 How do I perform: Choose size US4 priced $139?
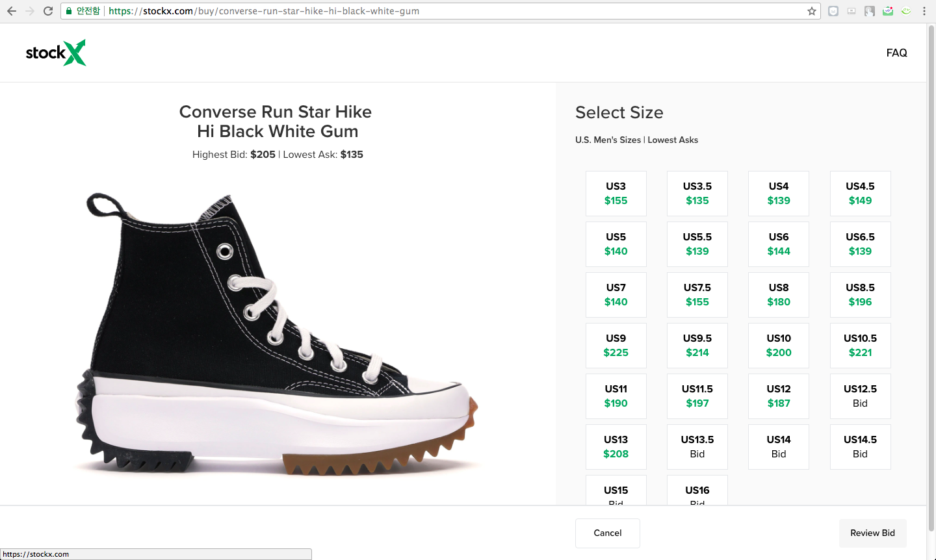pyautogui.click(x=779, y=194)
